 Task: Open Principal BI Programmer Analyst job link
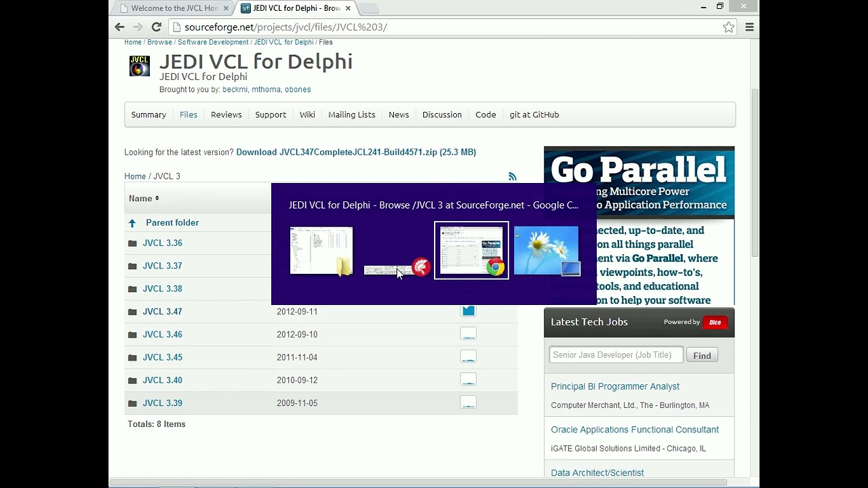tap(615, 386)
